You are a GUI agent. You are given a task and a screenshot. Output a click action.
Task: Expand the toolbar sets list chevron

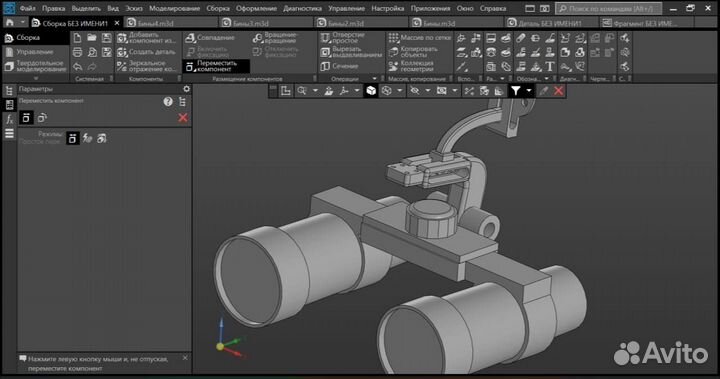coord(36,78)
